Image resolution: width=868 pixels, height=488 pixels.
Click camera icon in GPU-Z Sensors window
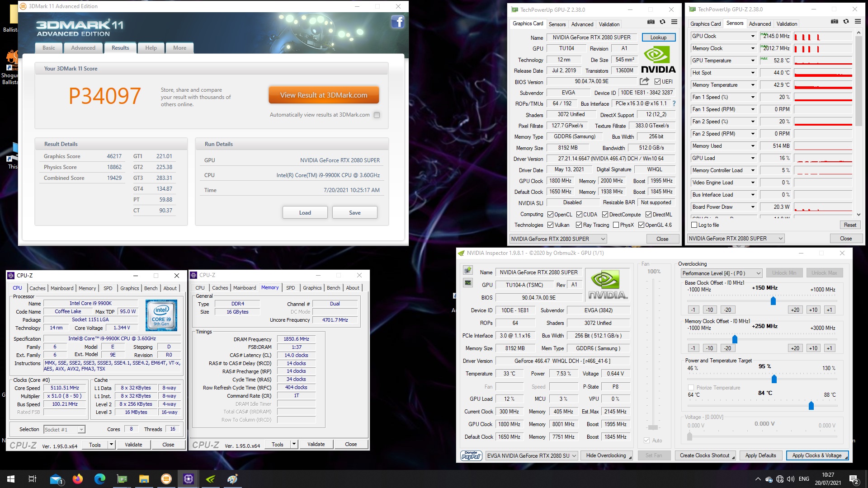835,21
